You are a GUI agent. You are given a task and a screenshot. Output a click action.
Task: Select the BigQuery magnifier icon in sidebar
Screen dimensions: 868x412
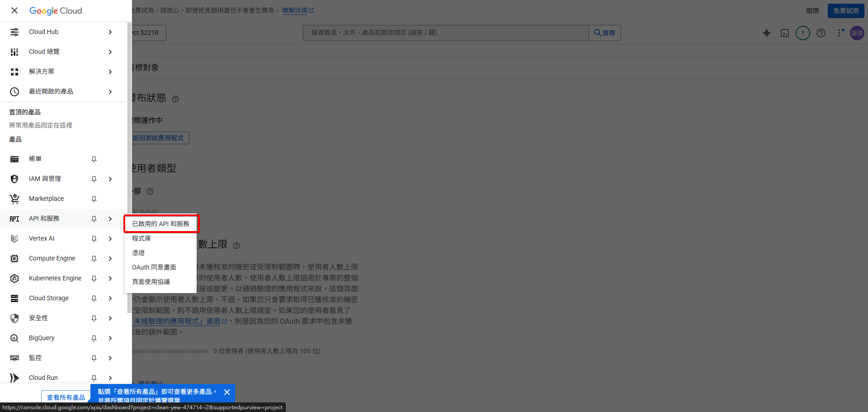(x=14, y=338)
